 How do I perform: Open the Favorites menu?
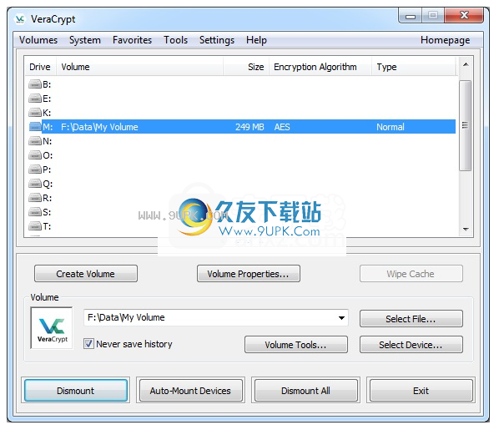pyautogui.click(x=132, y=40)
